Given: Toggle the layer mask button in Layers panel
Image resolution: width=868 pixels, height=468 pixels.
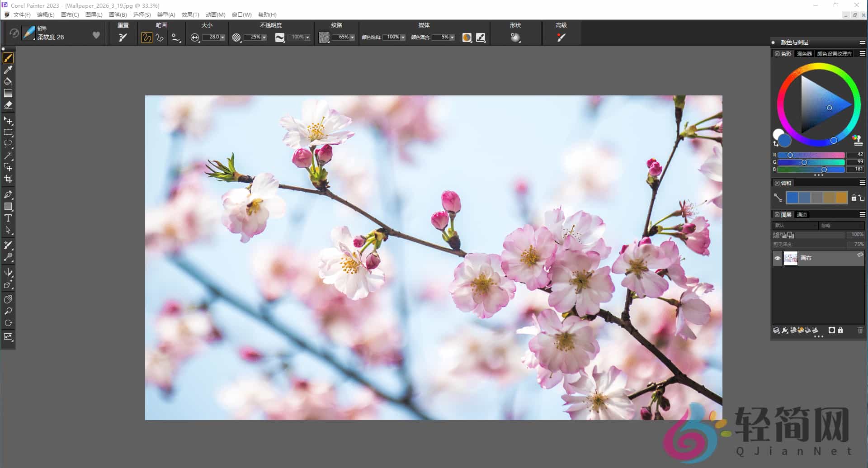Looking at the screenshot, I should [831, 331].
